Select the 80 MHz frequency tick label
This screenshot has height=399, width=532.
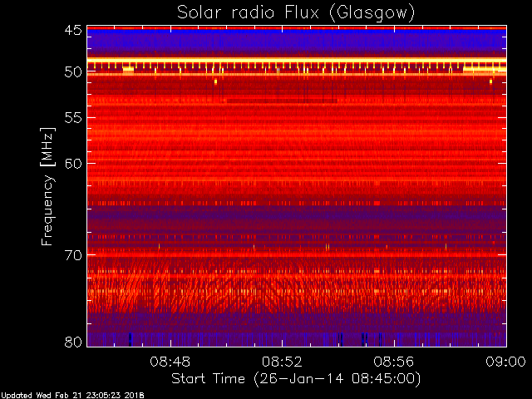tap(73, 342)
